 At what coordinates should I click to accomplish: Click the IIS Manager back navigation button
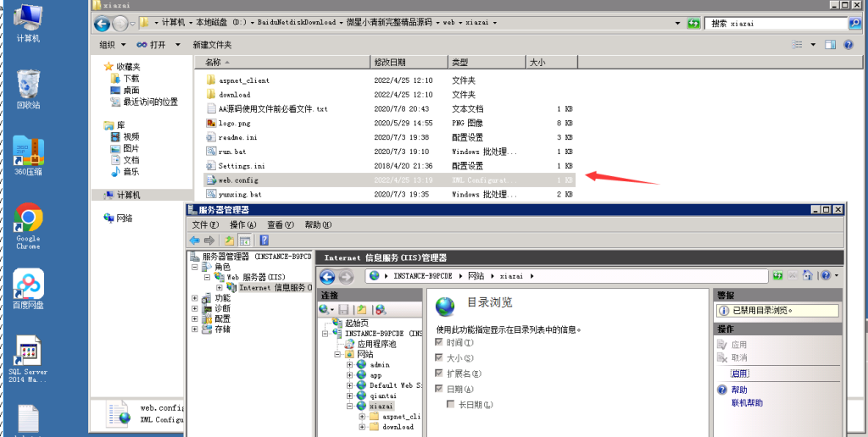[x=328, y=276]
